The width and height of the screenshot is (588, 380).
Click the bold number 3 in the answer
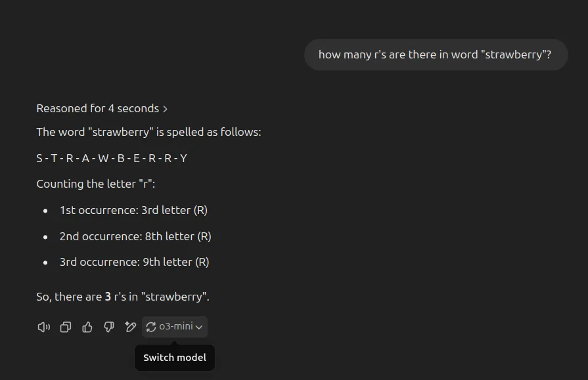(108, 297)
